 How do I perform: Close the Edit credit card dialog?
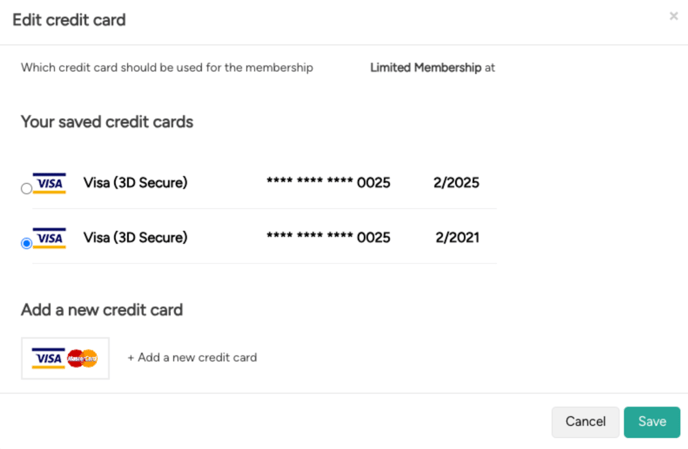(674, 16)
